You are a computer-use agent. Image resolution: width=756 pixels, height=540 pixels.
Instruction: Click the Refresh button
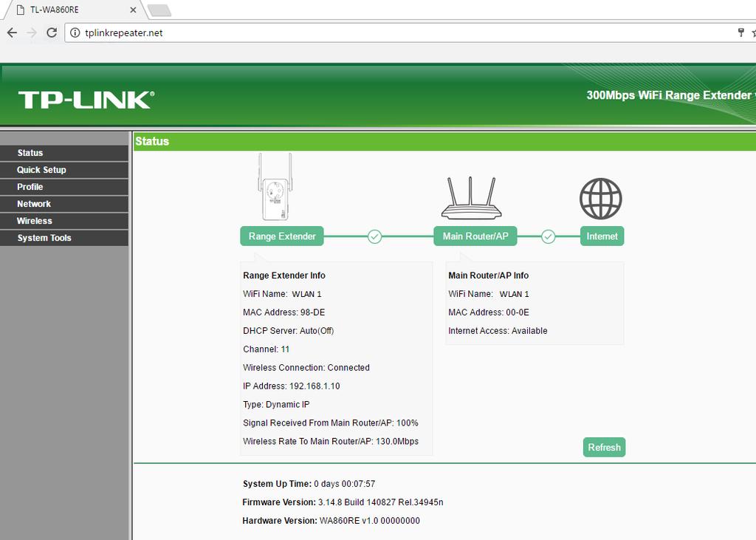pos(604,448)
